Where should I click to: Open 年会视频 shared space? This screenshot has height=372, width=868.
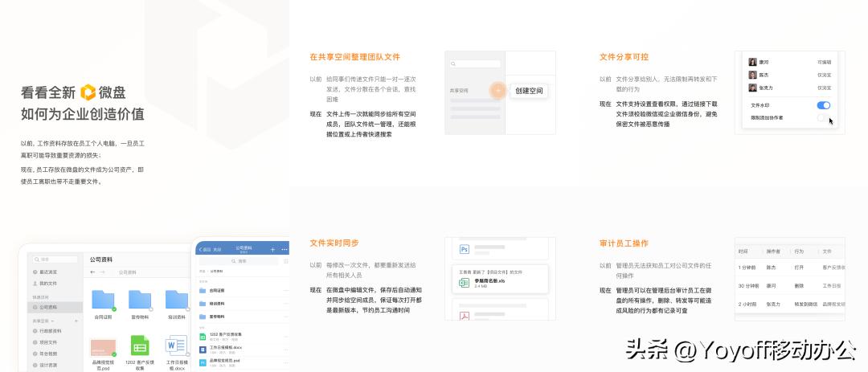(x=47, y=354)
